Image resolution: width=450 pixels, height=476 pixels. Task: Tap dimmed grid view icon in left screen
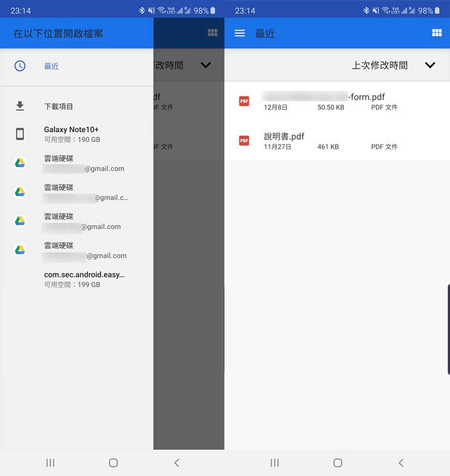[212, 32]
